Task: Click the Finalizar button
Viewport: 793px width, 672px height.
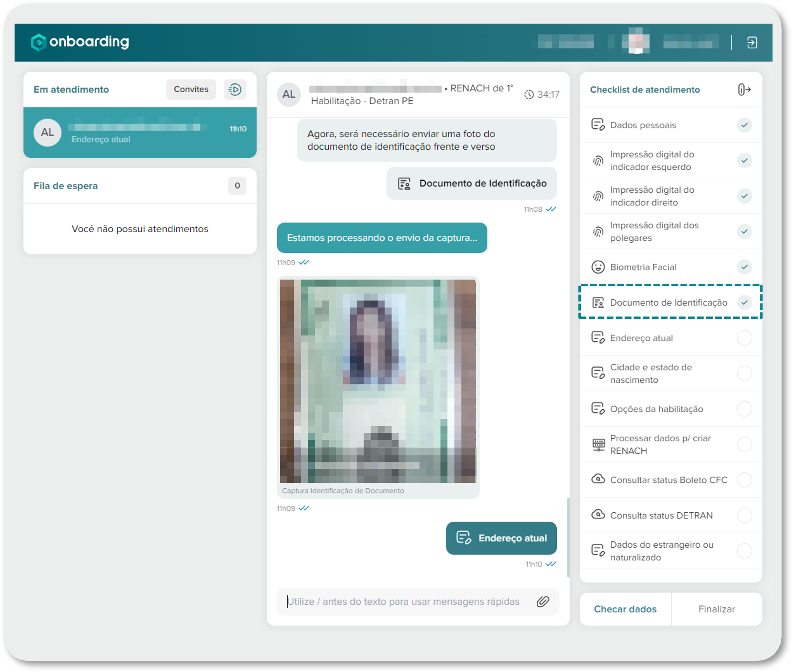Action: point(716,609)
